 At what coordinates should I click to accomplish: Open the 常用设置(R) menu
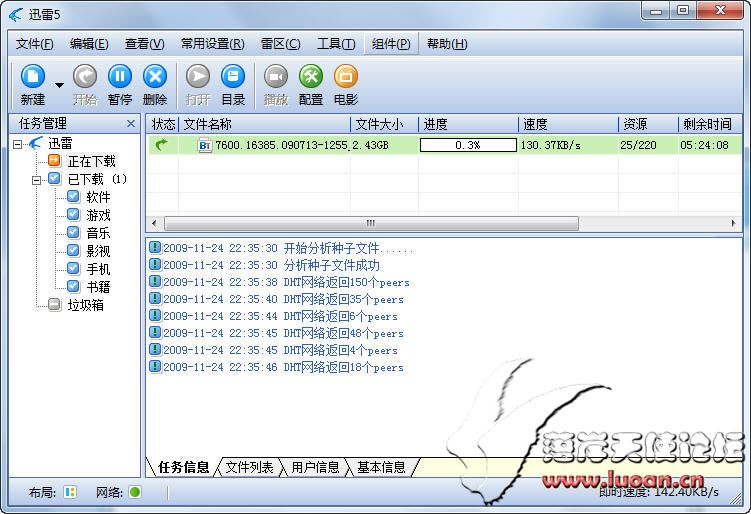click(213, 44)
